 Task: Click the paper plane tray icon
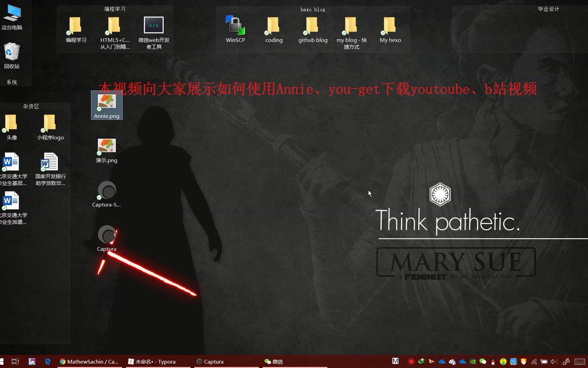(x=431, y=362)
